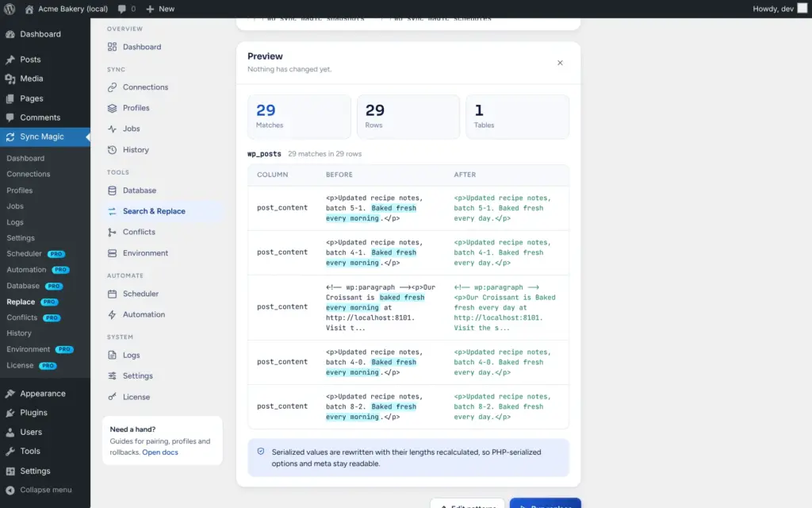Screen dimensions: 812x508
Task: Click the key icon beside System License
Action: [112, 397]
